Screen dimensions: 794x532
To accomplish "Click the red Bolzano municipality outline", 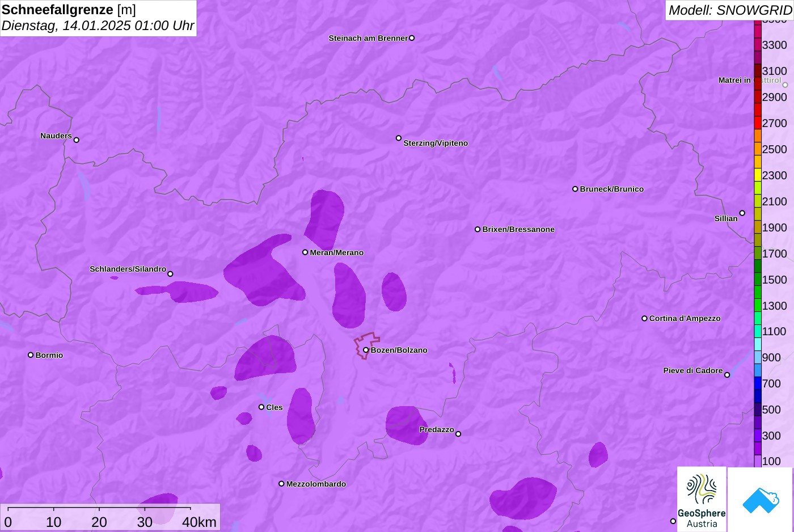I will pos(366,345).
